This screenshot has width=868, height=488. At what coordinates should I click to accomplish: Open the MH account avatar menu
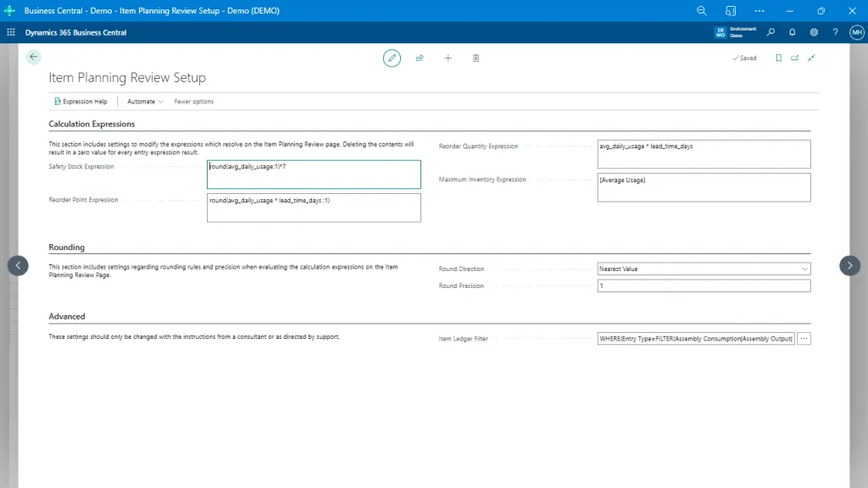pyautogui.click(x=855, y=31)
